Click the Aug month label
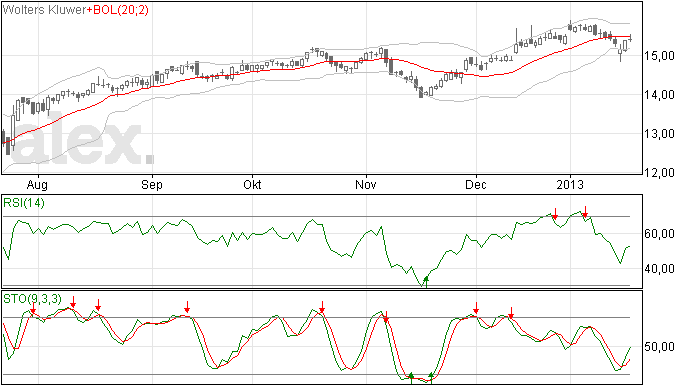Viewport: 690px width, 387px height. [37, 184]
